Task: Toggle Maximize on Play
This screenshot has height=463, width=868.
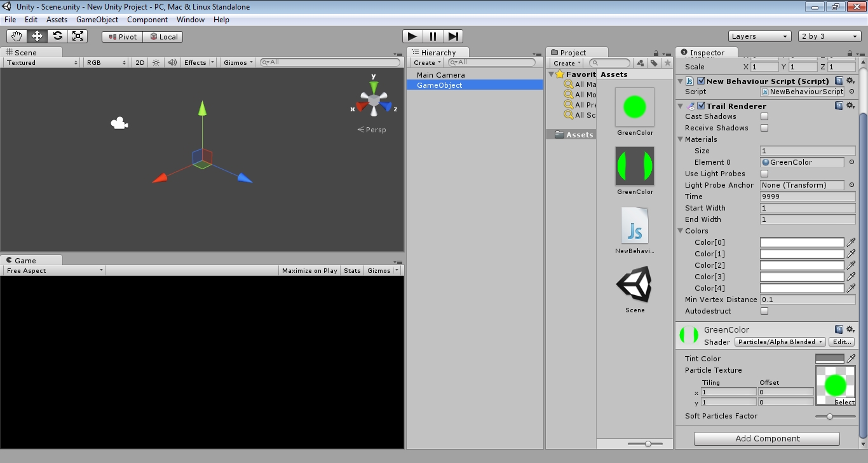Action: (309, 270)
